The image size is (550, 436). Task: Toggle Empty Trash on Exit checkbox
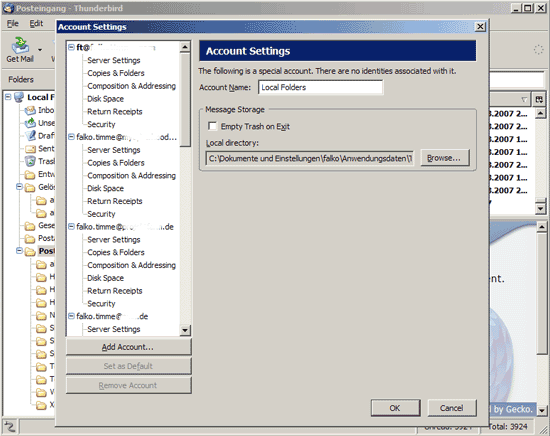(212, 126)
